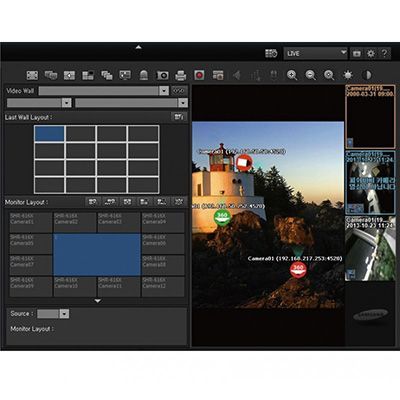The width and height of the screenshot is (400, 400).
Task: Zoom out with the minus magnifier icon
Action: (x=311, y=75)
